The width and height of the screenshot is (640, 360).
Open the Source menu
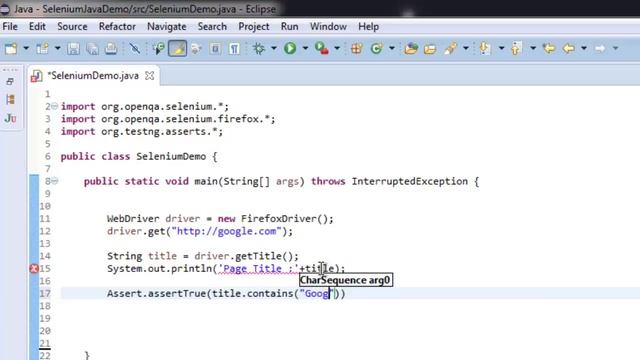pyautogui.click(x=72, y=27)
